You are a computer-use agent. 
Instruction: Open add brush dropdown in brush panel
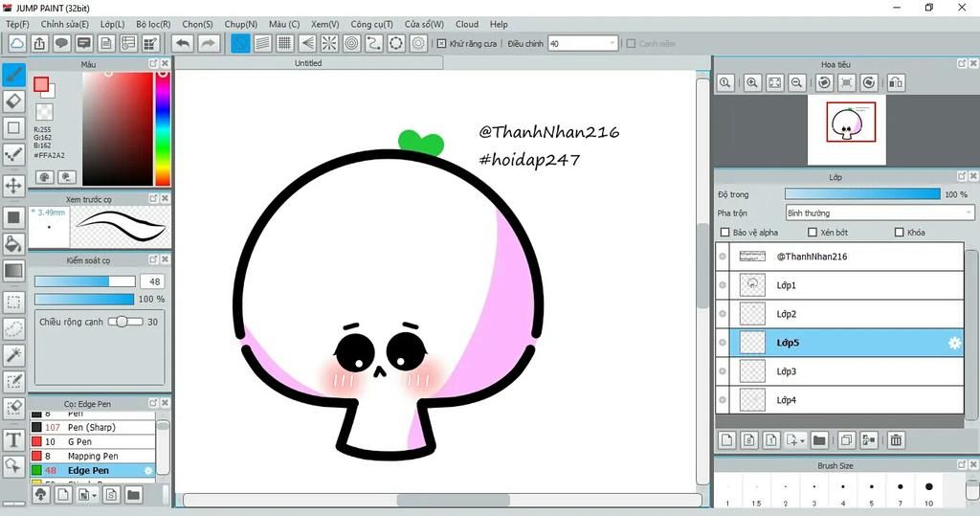pyautogui.click(x=94, y=495)
